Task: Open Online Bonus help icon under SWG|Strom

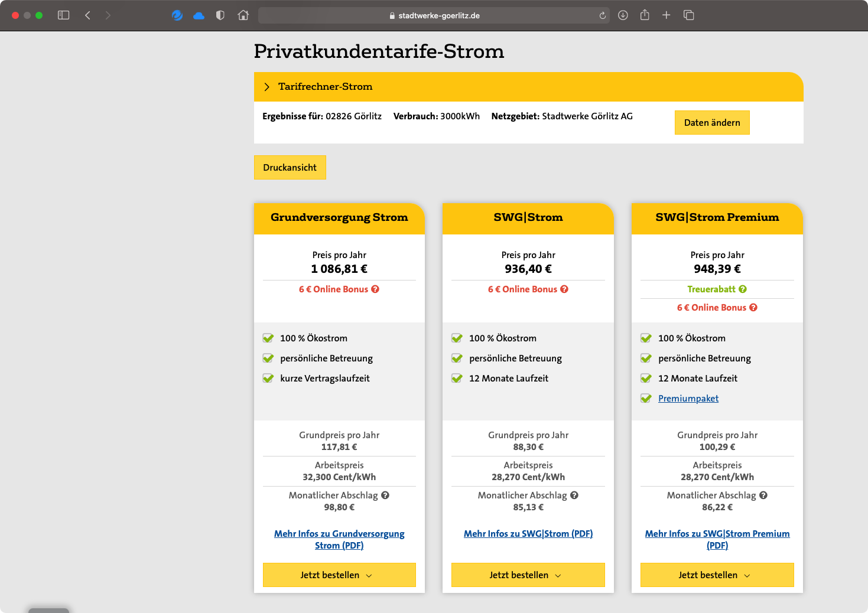Action: click(x=564, y=289)
